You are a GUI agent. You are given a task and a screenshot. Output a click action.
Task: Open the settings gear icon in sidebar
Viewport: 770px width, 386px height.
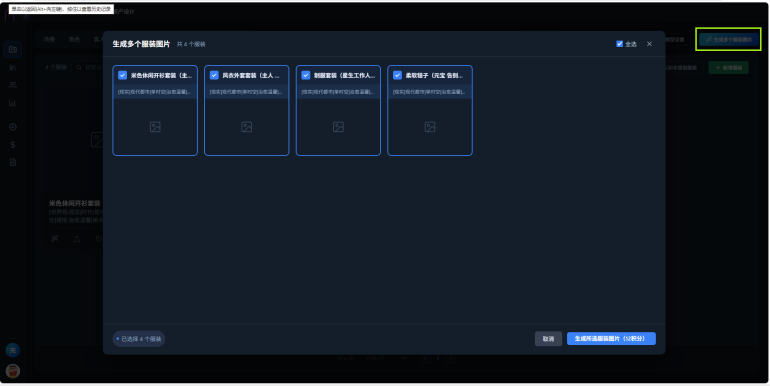[13, 127]
